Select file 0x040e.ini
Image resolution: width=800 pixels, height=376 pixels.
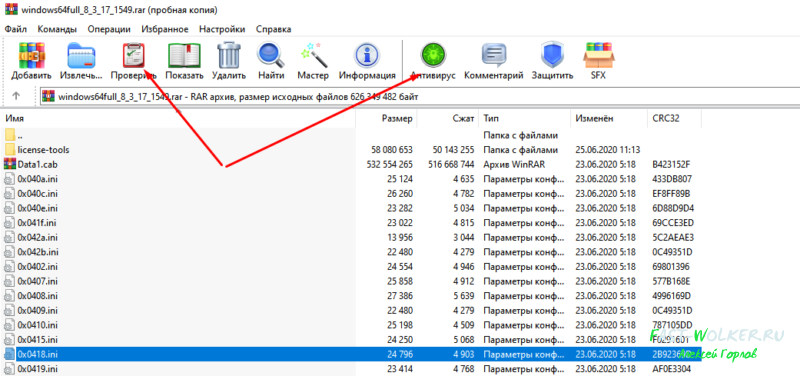click(37, 208)
